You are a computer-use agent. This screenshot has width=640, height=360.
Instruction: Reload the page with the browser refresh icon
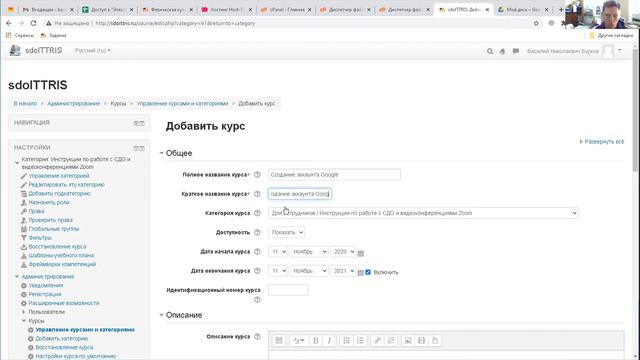[33, 23]
